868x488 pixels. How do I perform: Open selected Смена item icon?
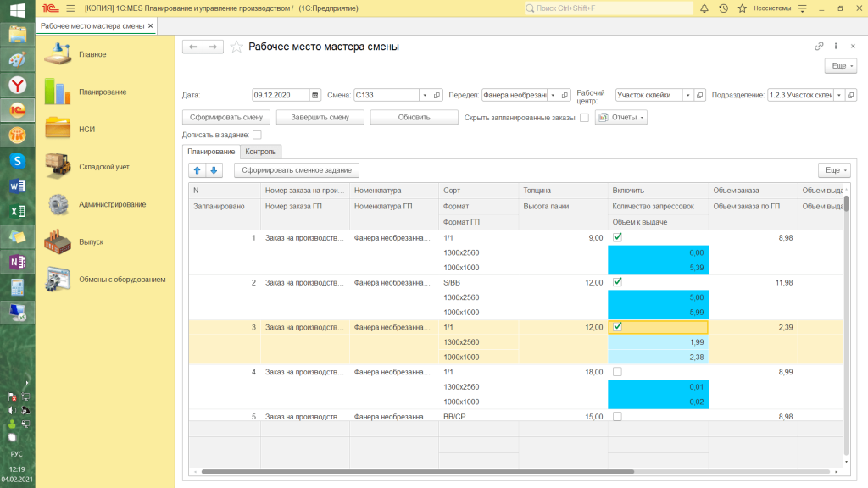point(437,95)
